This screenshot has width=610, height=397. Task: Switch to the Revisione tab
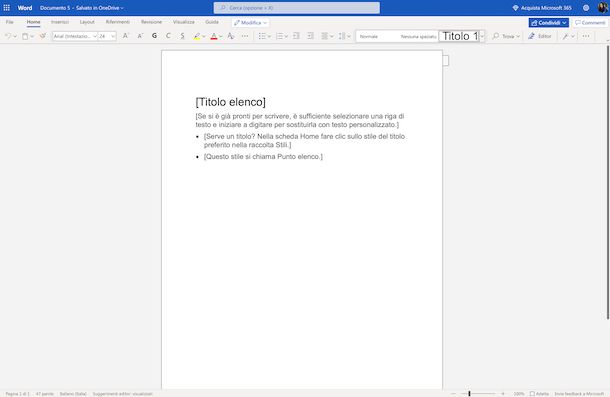pos(151,22)
